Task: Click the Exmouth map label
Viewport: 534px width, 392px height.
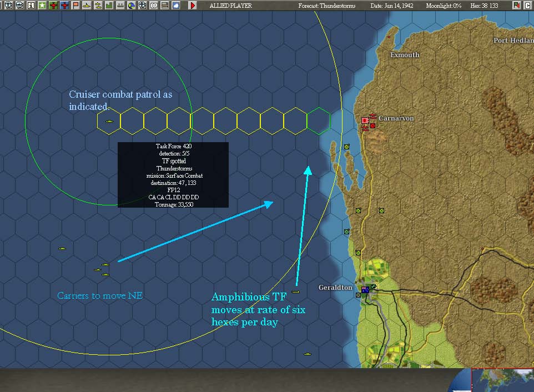Action: click(x=405, y=55)
